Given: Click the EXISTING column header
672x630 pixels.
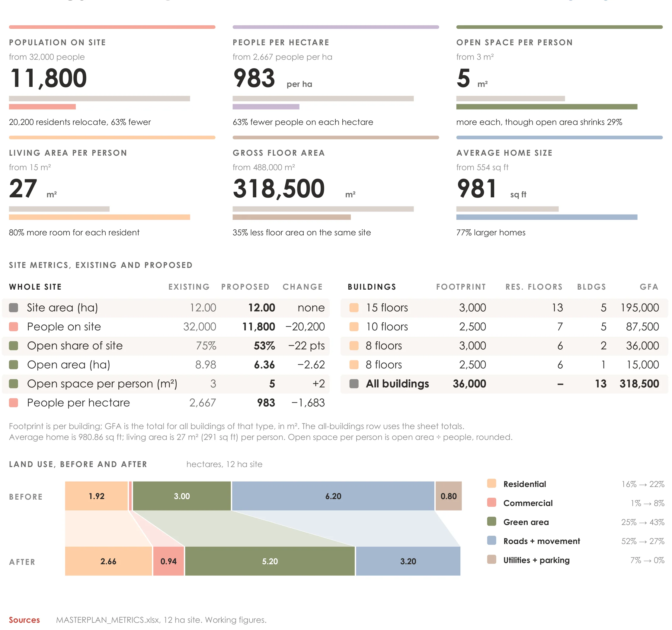Looking at the screenshot, I should [x=189, y=287].
